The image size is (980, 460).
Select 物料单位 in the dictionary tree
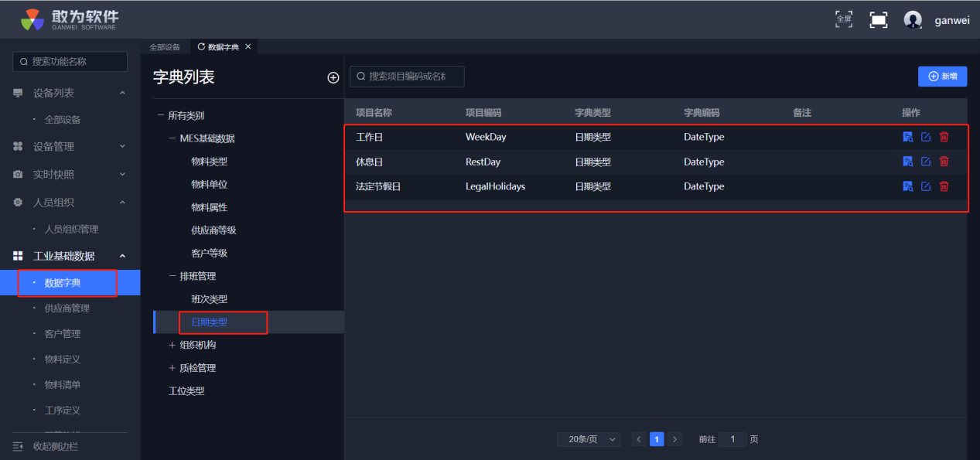[x=209, y=185]
